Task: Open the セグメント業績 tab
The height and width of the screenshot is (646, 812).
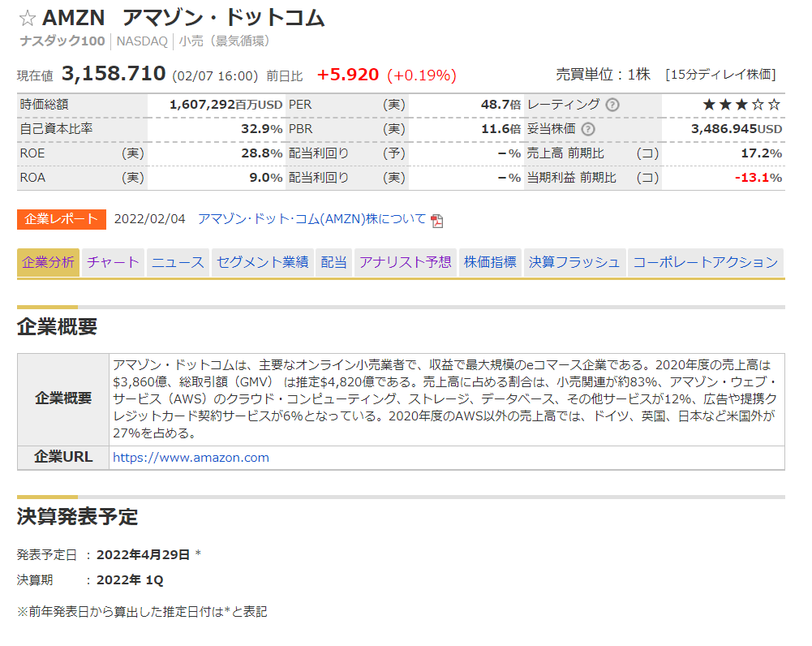Action: point(263,262)
